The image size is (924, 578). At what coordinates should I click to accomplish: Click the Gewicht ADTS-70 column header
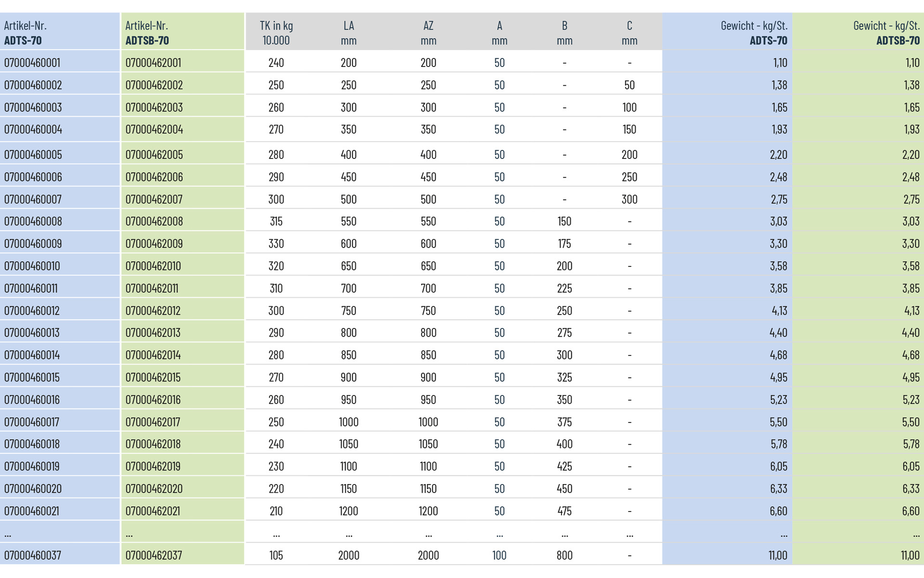[x=754, y=33]
